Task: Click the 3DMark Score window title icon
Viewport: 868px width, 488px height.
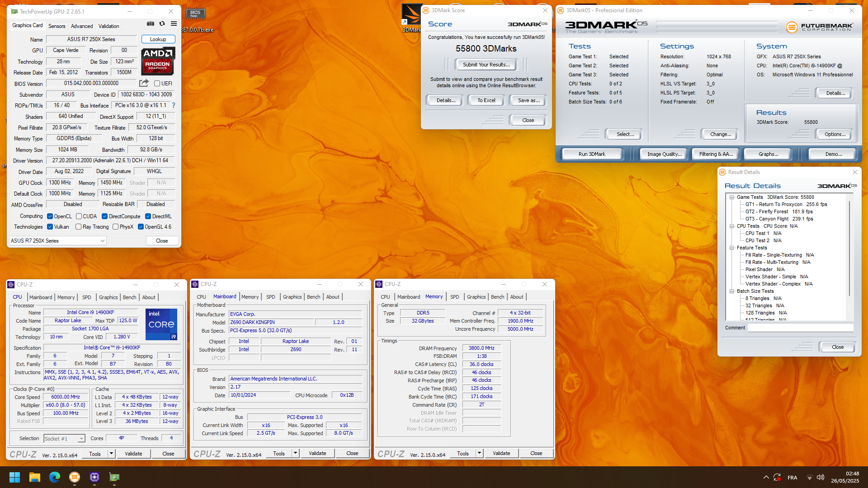Action: [x=426, y=10]
